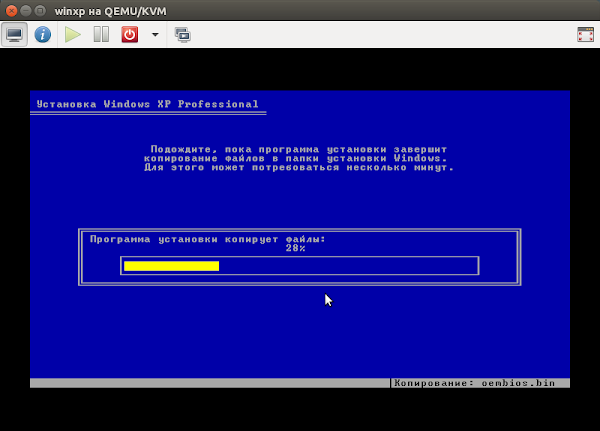Run the virtual machine with the play icon

(x=72, y=35)
